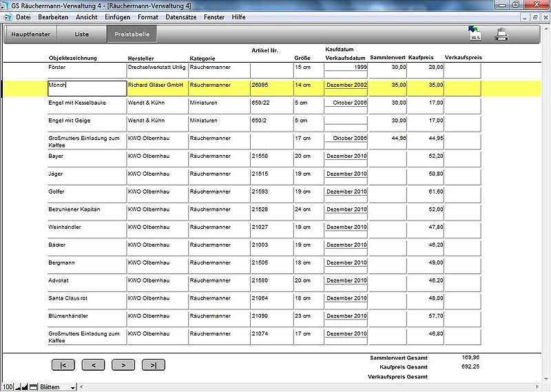Open Kaufdatum dropdown for Mönch row
This screenshot has width=551, height=392.
click(346, 85)
